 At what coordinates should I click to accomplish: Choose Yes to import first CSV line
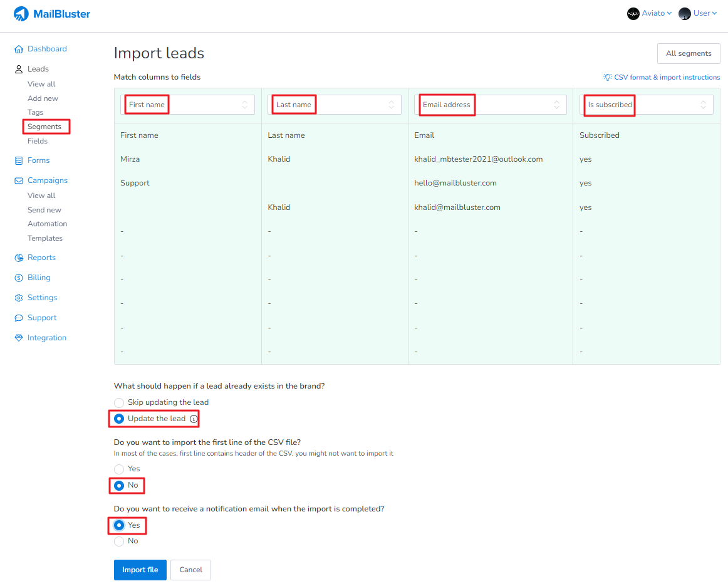pos(119,469)
